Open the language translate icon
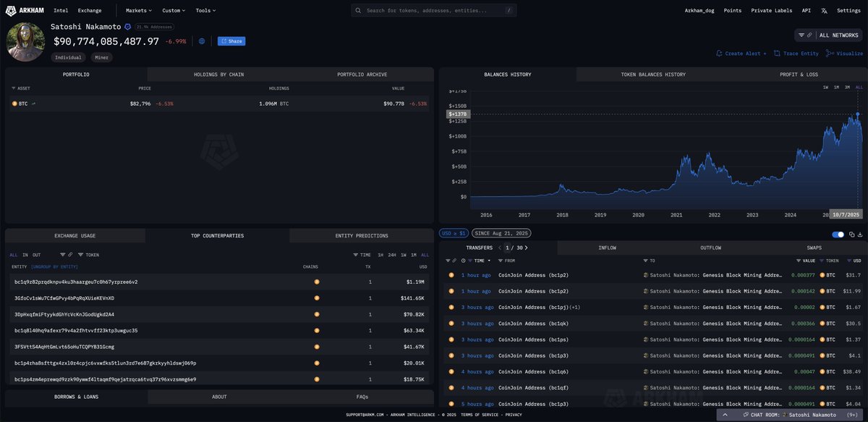The image size is (868, 422). [824, 11]
